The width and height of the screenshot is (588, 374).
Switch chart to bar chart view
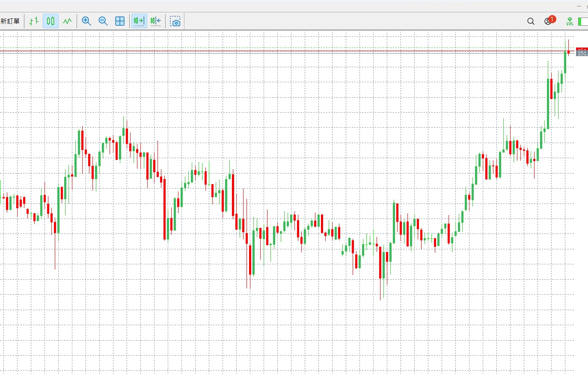pos(34,21)
